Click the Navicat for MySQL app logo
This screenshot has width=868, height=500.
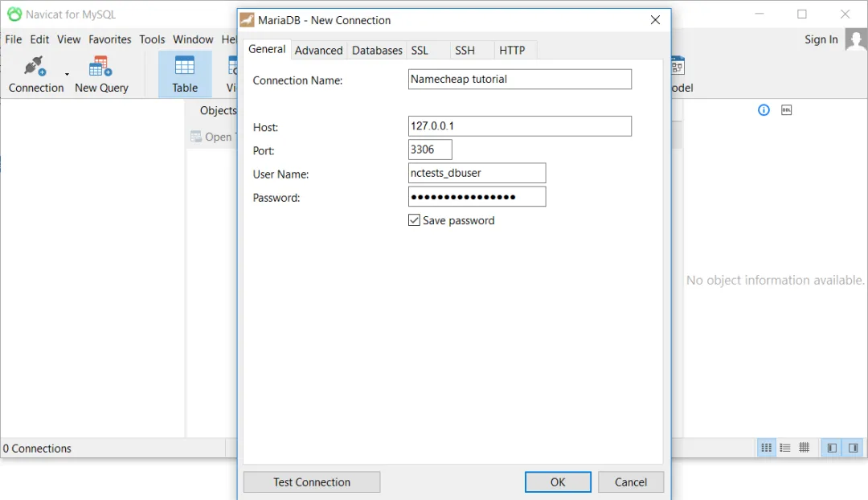[14, 14]
